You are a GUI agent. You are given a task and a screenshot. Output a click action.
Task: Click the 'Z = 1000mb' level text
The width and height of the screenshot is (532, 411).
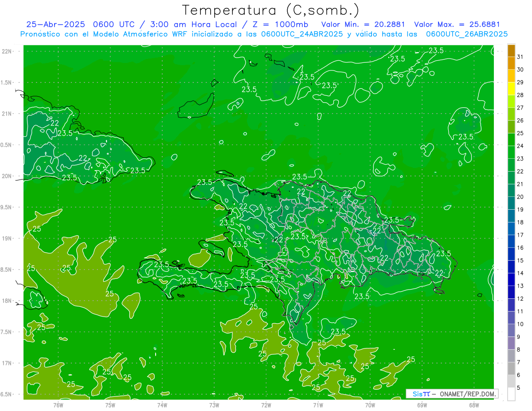[x=282, y=24]
